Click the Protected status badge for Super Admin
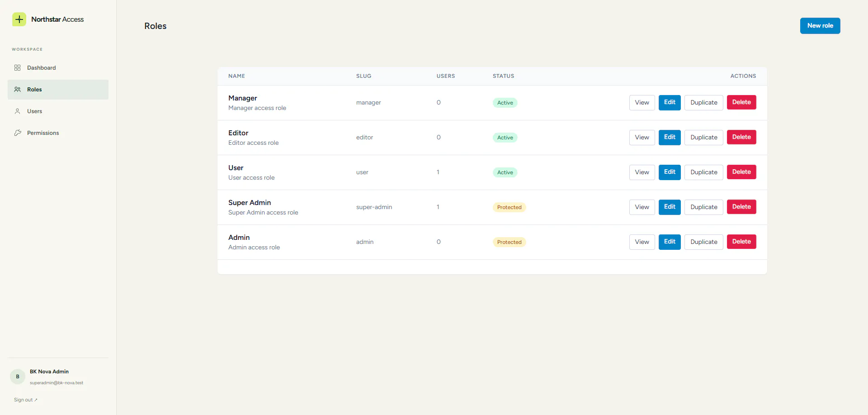 click(509, 207)
